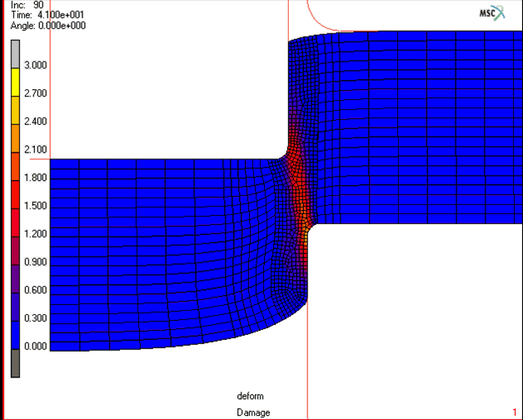Click the orange legend swatch above 2.100
The width and height of the screenshot is (523, 420).
15,138
